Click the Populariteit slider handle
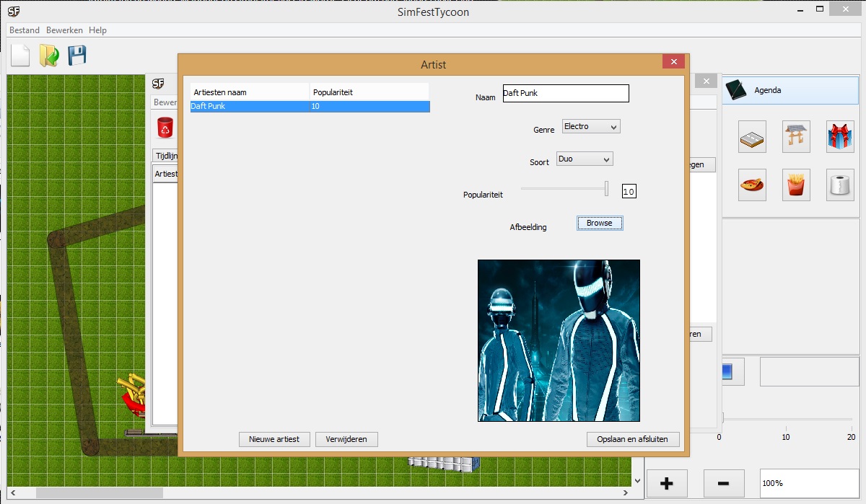866x504 pixels. click(606, 189)
